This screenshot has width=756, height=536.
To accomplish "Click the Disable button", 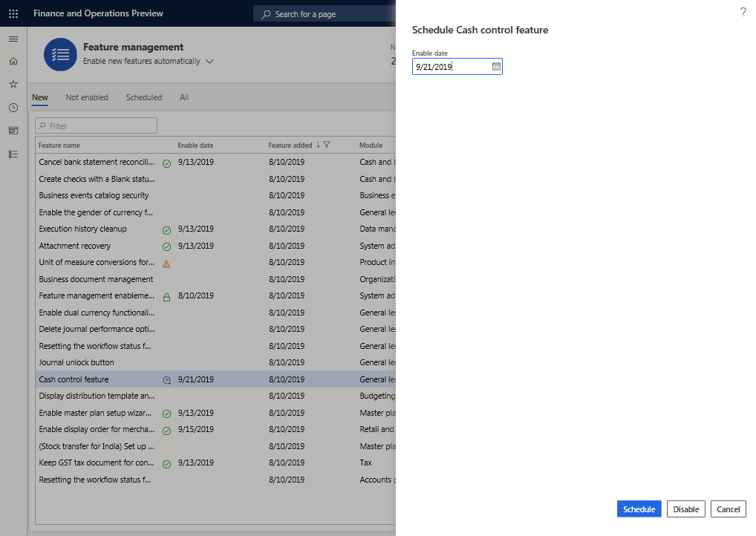I will [685, 509].
